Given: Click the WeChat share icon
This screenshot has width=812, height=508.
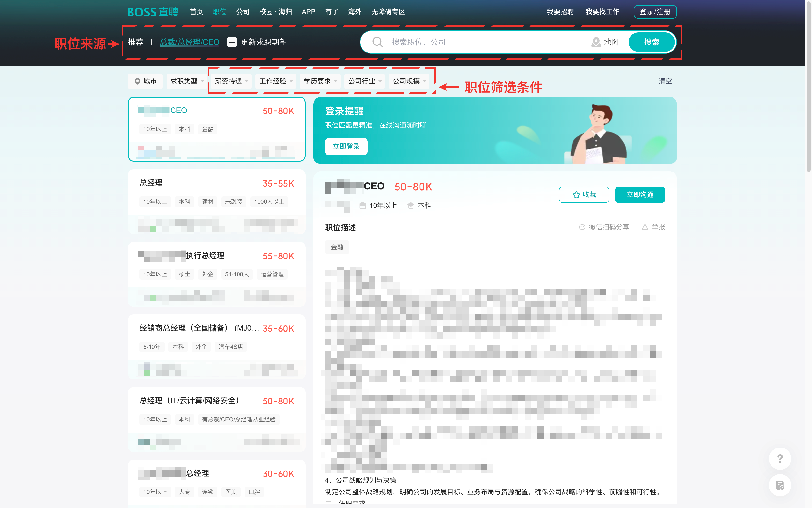Looking at the screenshot, I should click(x=582, y=227).
